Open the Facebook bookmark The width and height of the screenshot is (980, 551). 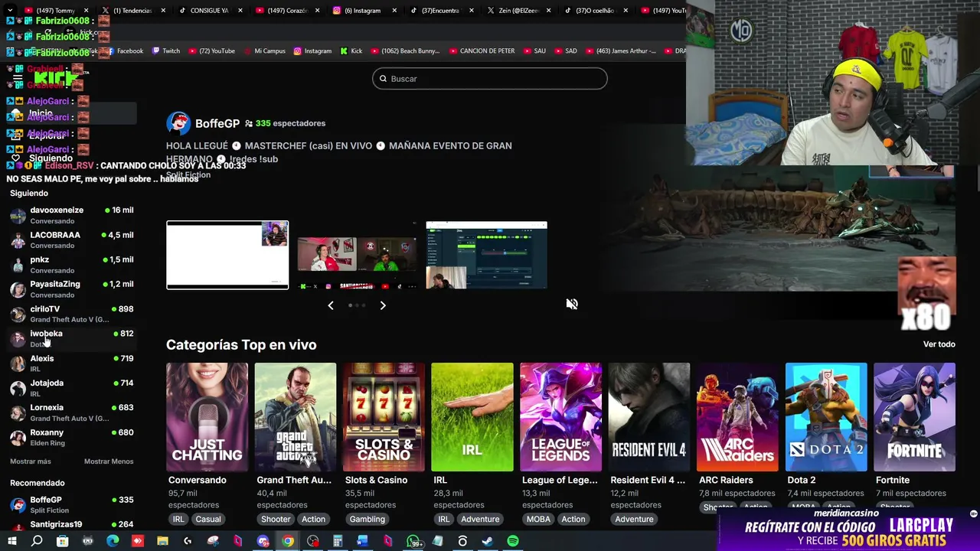click(x=125, y=51)
